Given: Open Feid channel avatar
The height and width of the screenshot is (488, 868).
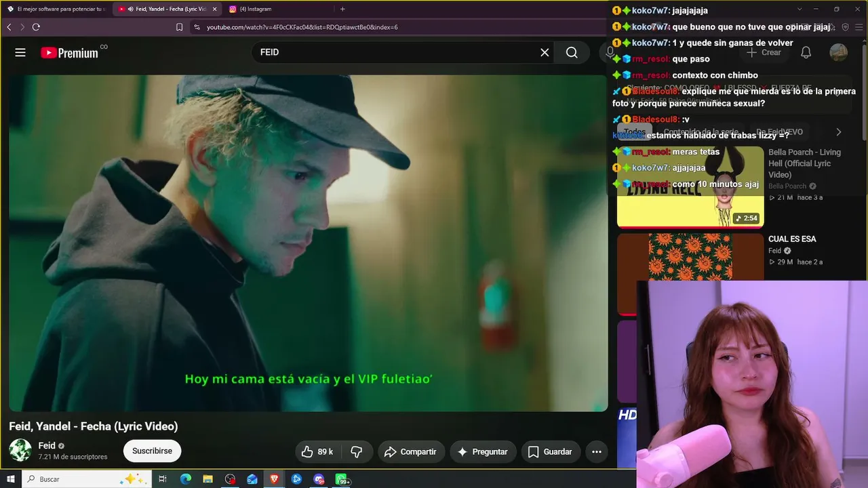Looking at the screenshot, I should (20, 451).
